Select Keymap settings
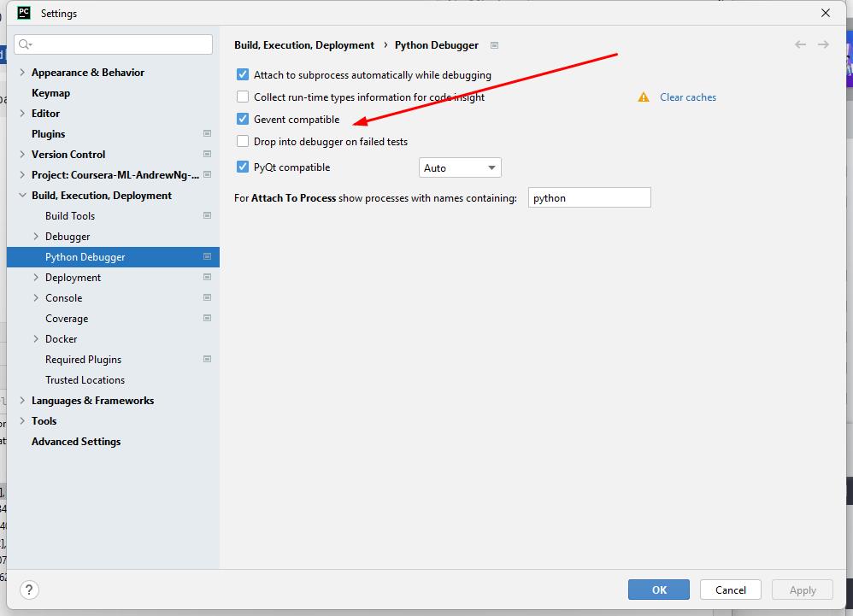The image size is (853, 616). pos(50,93)
